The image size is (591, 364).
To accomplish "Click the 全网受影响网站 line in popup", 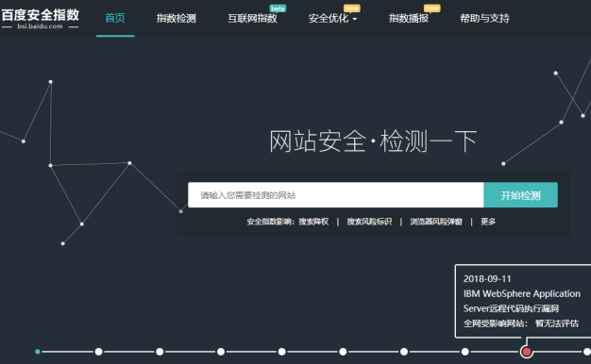I will coord(521,323).
